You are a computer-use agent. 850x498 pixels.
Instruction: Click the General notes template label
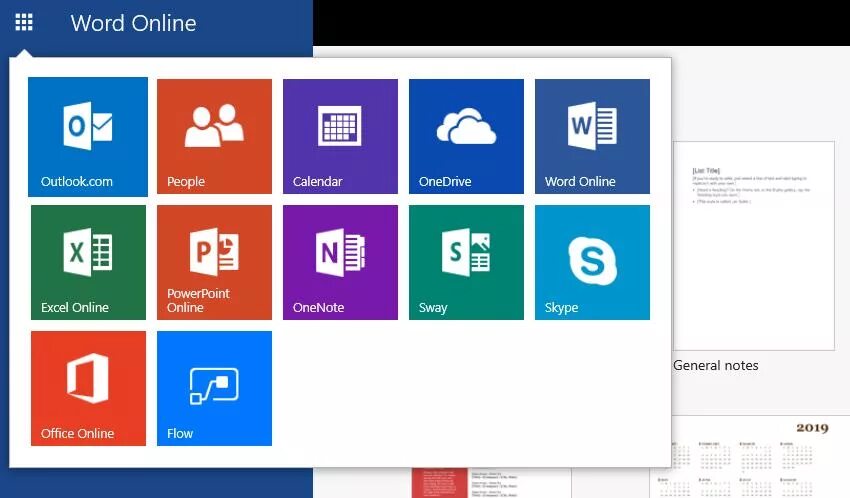click(716, 365)
